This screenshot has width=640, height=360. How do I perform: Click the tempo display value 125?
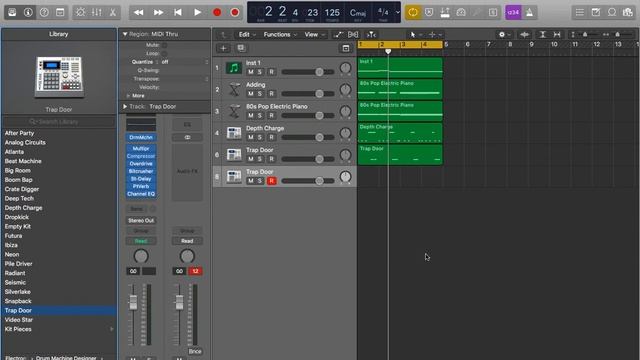[x=332, y=13]
